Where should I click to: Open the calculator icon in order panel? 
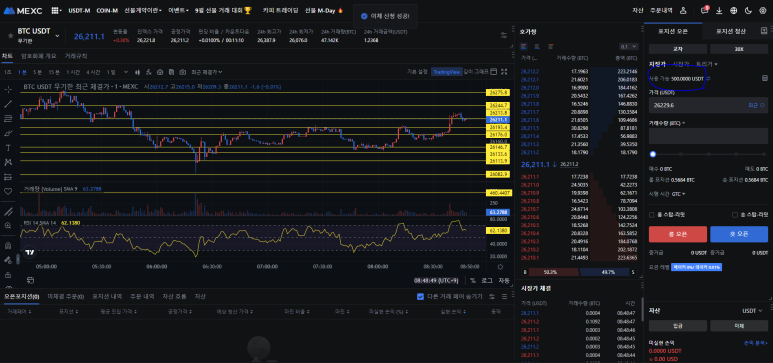tap(765, 78)
